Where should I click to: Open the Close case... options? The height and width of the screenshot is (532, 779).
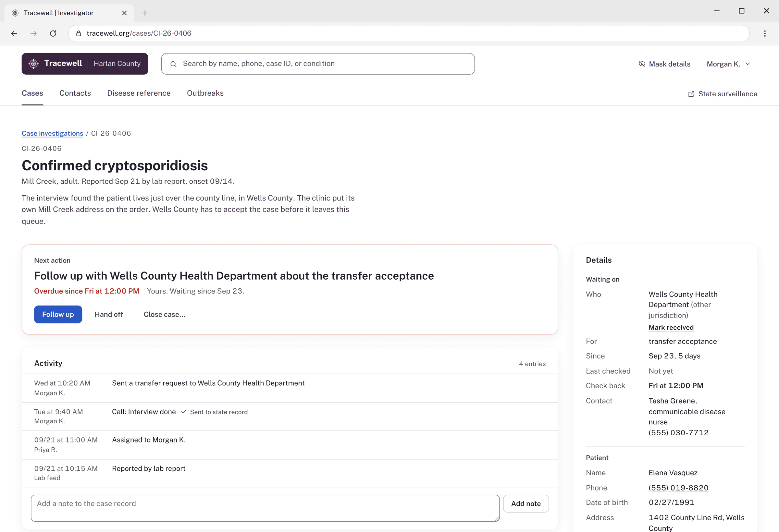165,314
